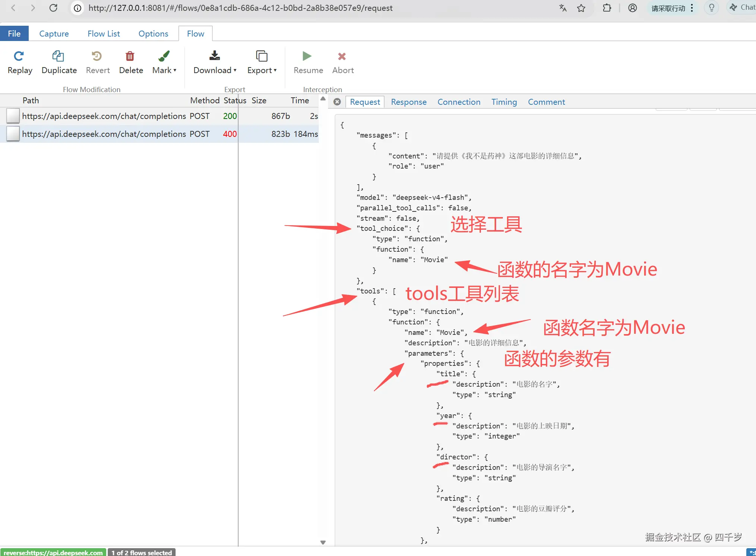Click the "type": "number" line

(x=484, y=519)
